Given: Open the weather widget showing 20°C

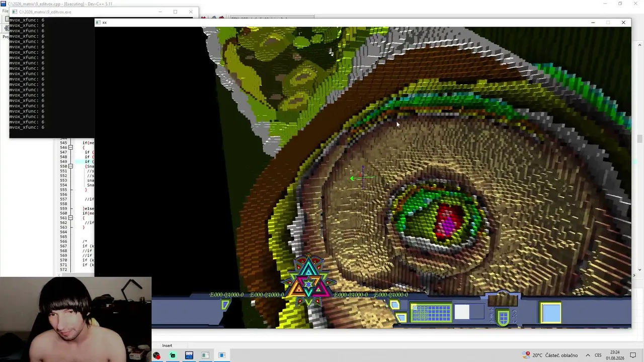Looking at the screenshot, I should pos(550,355).
